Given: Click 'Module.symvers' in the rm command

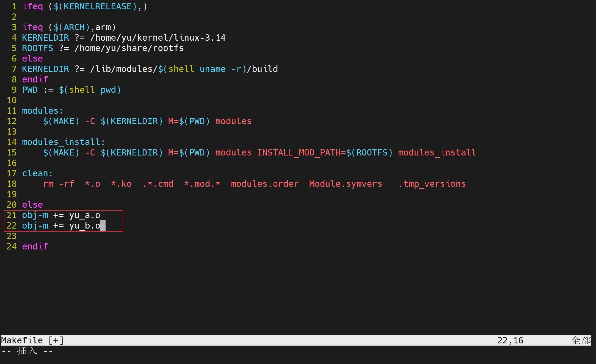Looking at the screenshot, I should pyautogui.click(x=346, y=184).
